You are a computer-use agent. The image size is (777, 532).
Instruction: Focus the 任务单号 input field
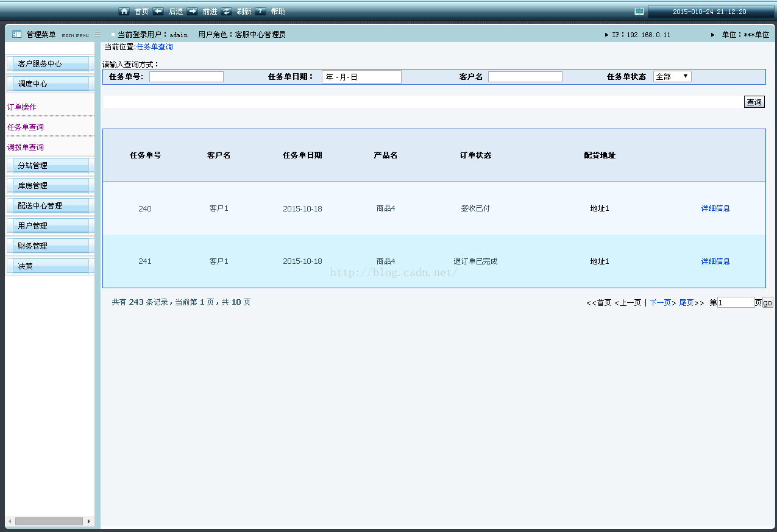pyautogui.click(x=186, y=77)
